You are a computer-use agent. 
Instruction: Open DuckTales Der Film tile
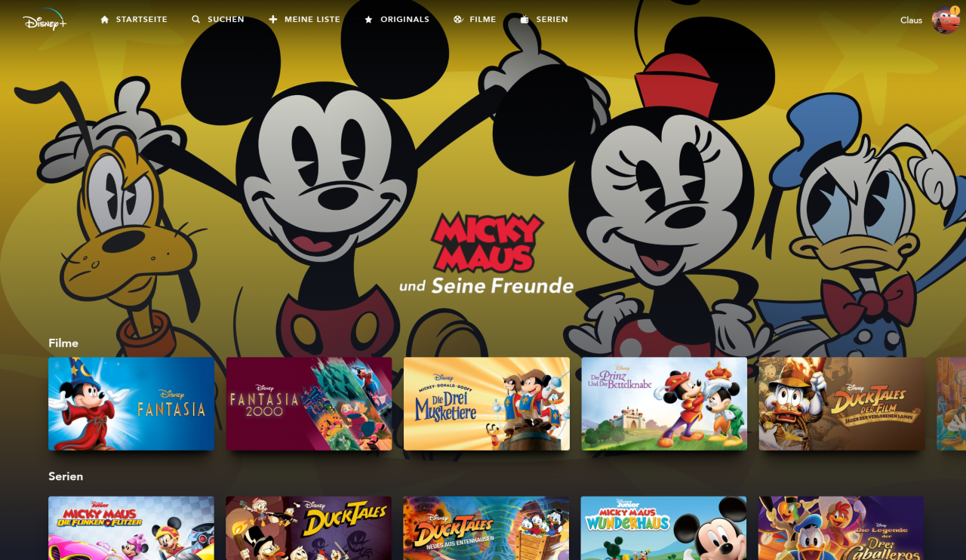pyautogui.click(x=842, y=404)
